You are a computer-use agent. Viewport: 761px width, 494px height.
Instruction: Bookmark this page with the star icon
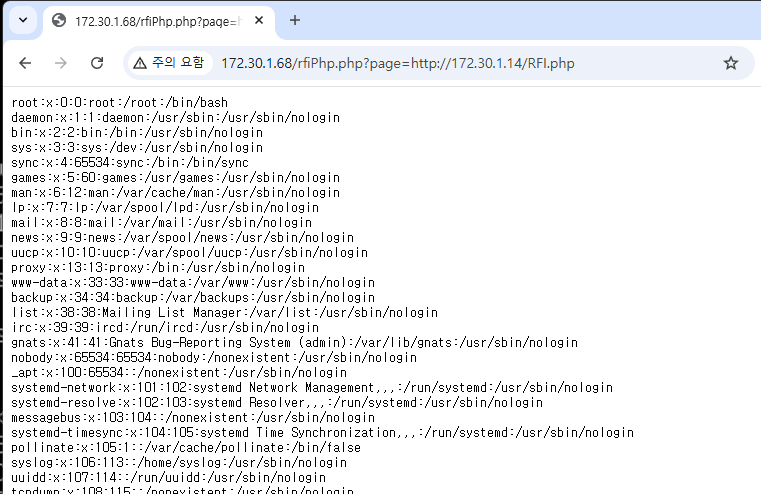730,63
